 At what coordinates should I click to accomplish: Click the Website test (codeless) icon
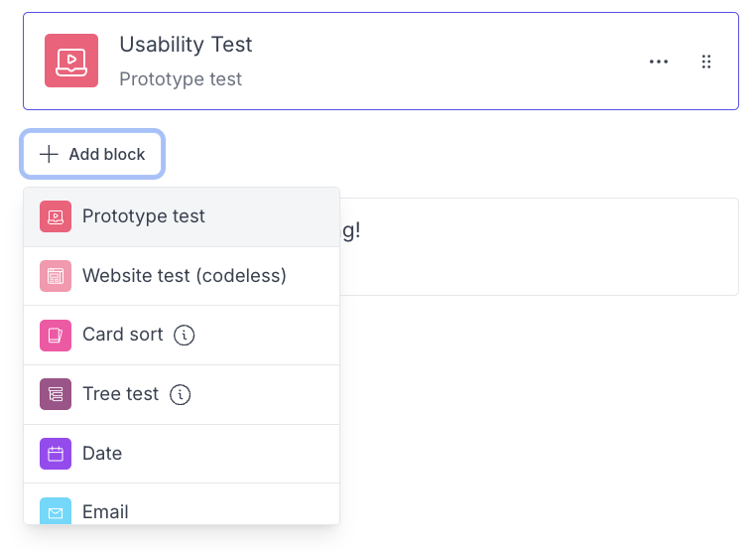click(56, 276)
